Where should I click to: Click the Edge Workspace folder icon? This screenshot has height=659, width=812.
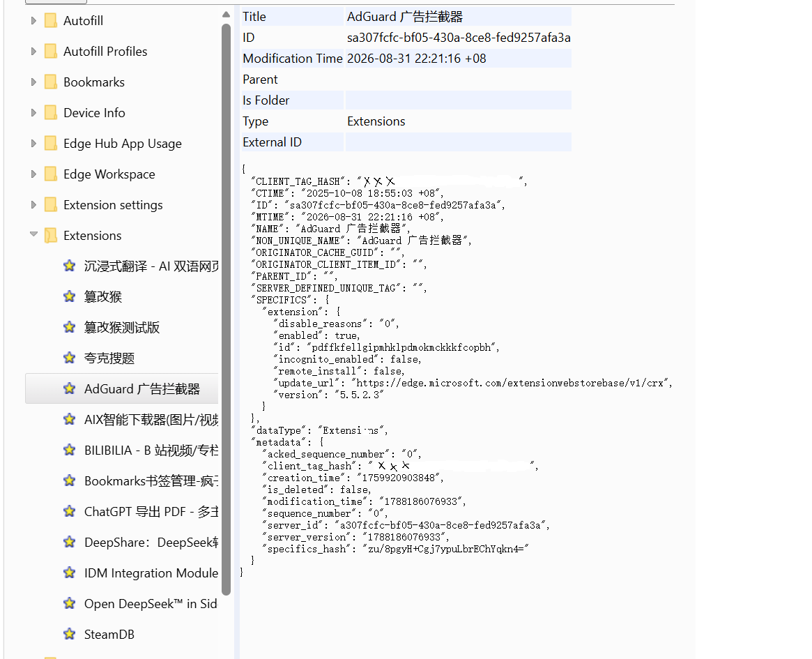(x=51, y=174)
